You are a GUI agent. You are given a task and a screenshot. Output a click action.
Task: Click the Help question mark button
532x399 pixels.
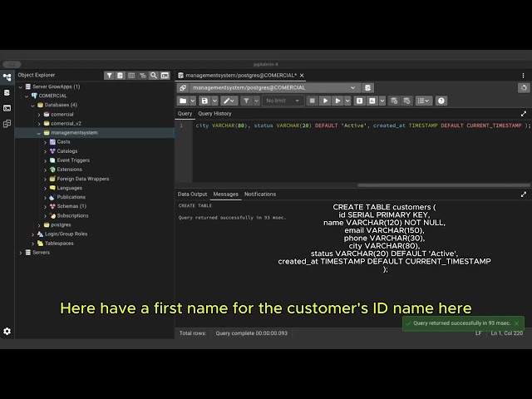pyautogui.click(x=441, y=101)
